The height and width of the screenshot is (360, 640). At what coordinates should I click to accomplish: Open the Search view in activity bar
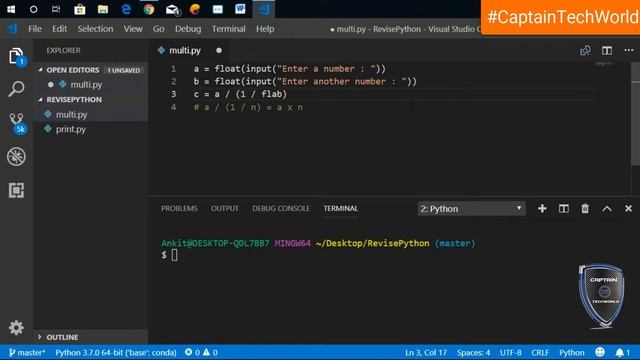(16, 88)
